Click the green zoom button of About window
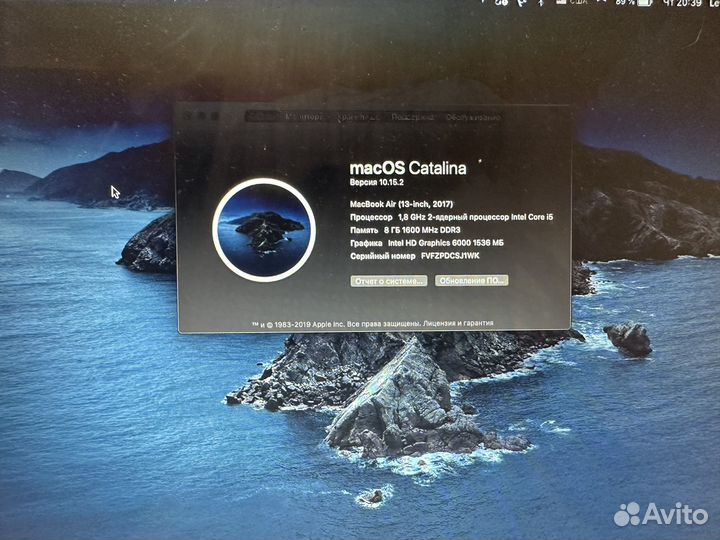The image size is (720, 540). click(214, 116)
